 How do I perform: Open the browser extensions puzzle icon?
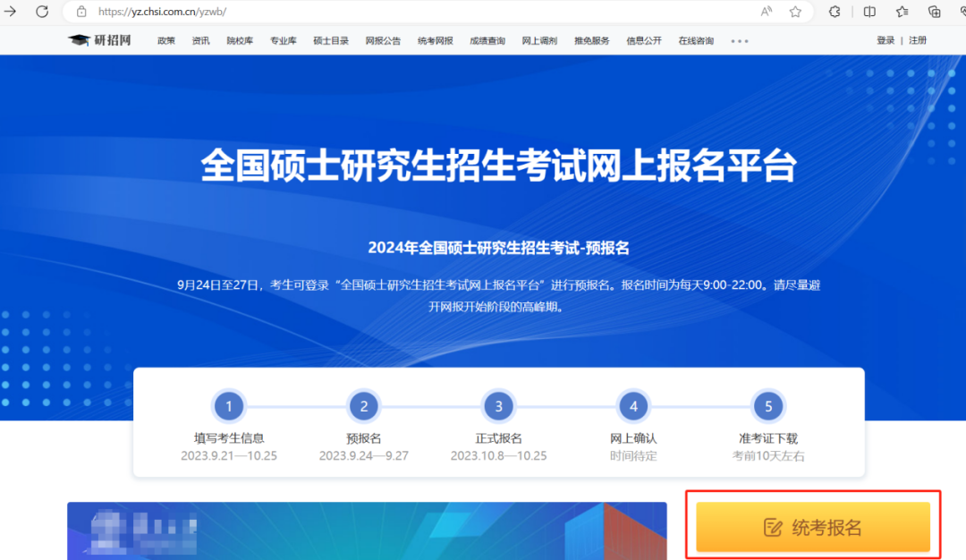[x=835, y=12]
